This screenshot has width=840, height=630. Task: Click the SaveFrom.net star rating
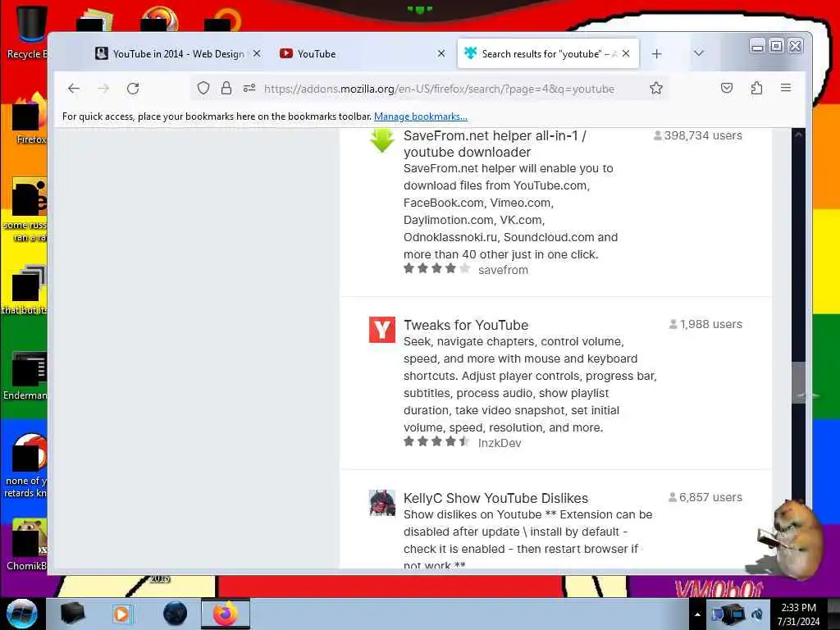point(436,268)
